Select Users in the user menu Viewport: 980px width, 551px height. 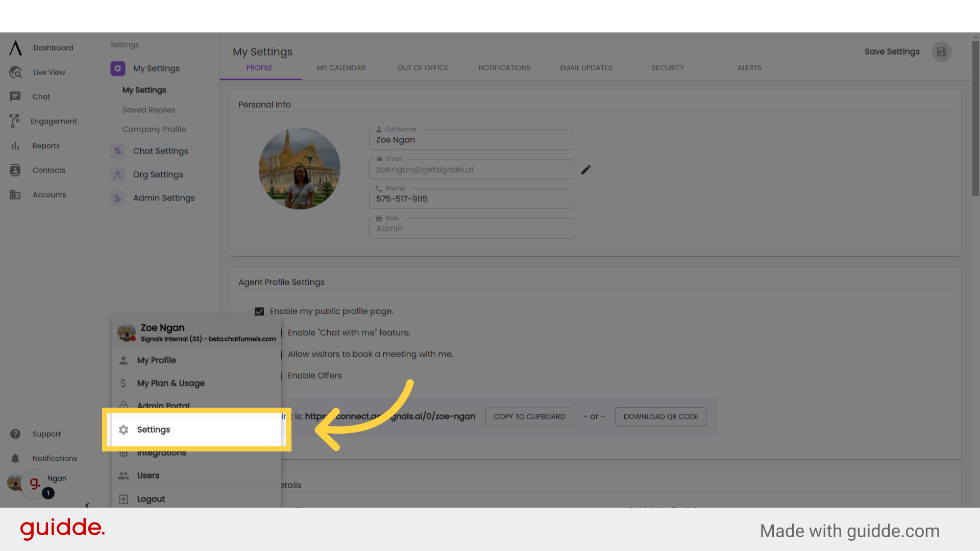[x=197, y=475]
